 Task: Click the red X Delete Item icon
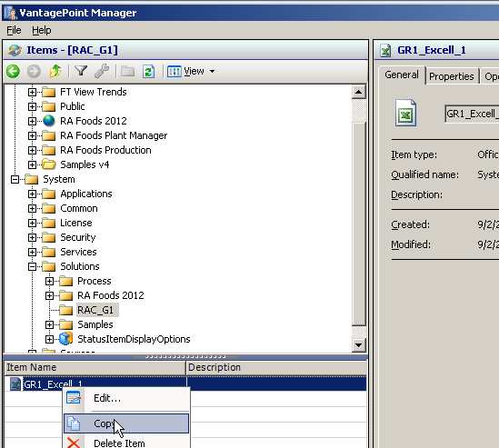tap(74, 443)
